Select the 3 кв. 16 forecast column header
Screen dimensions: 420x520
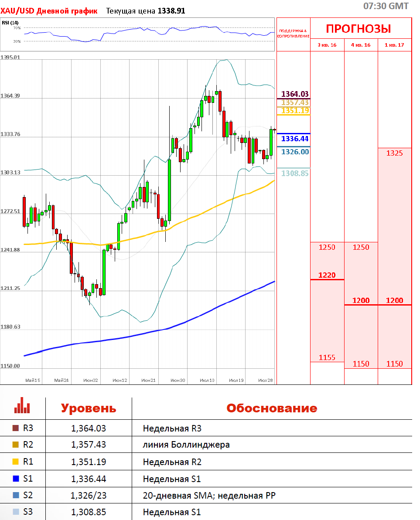[x=327, y=45]
